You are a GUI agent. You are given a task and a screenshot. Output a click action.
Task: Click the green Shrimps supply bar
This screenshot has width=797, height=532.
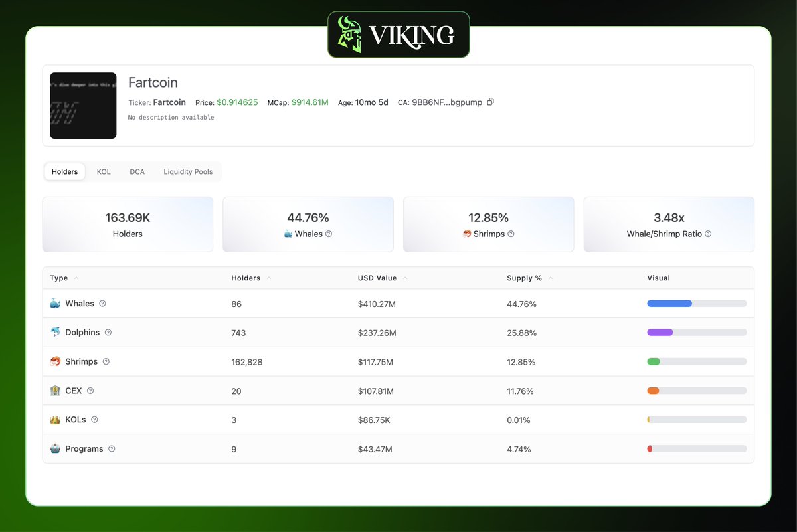point(654,362)
